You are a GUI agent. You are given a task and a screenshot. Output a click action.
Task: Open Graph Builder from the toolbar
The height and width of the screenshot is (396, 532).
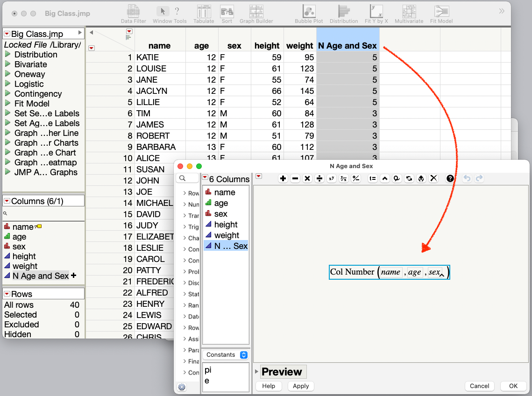(x=256, y=12)
